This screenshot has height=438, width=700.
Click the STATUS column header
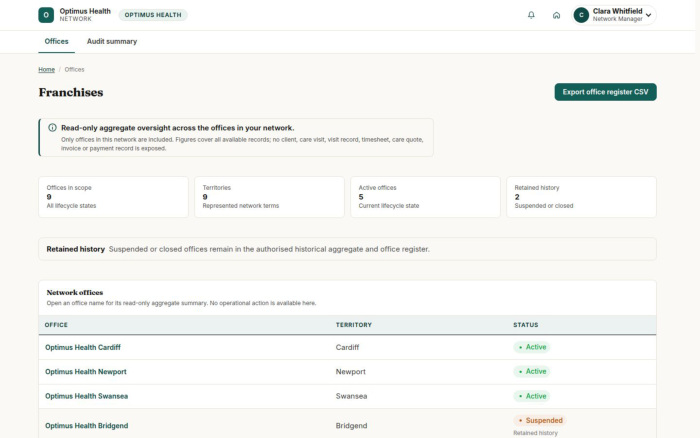coord(525,325)
